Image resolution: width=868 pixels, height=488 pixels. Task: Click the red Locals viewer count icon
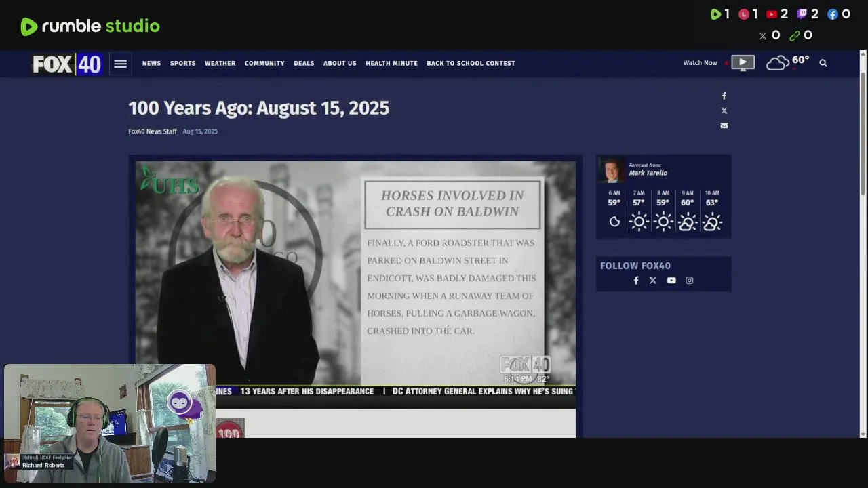744,14
